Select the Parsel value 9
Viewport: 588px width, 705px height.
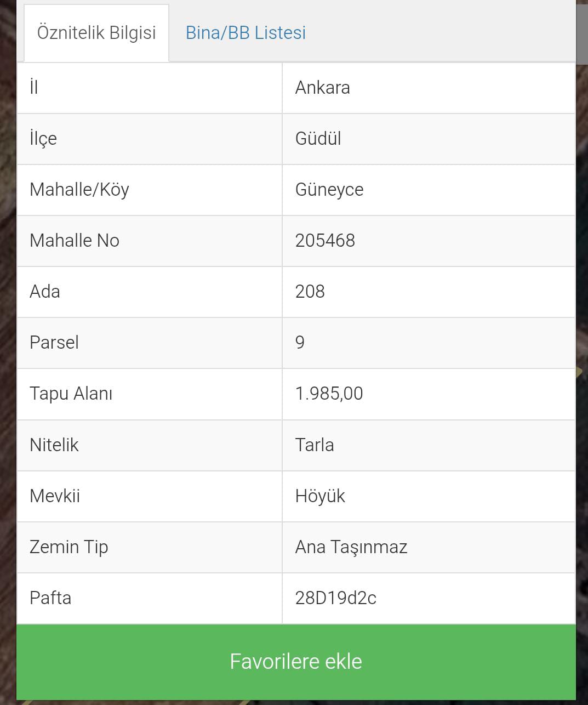click(429, 343)
